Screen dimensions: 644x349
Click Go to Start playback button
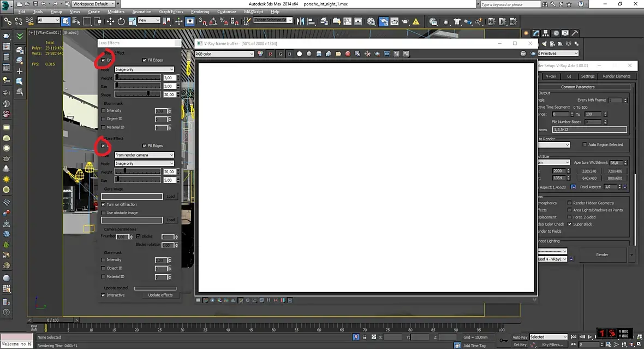point(574,337)
